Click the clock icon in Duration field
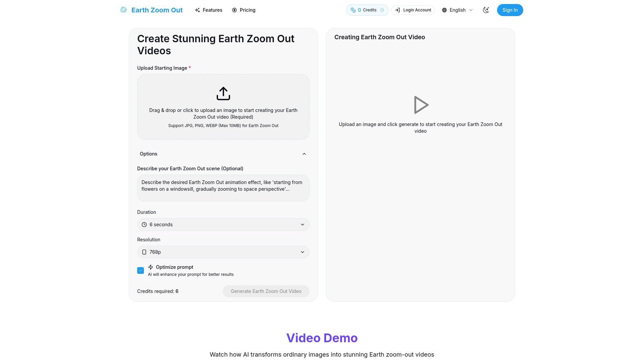Viewport: 644px width, 362px height. tap(144, 225)
